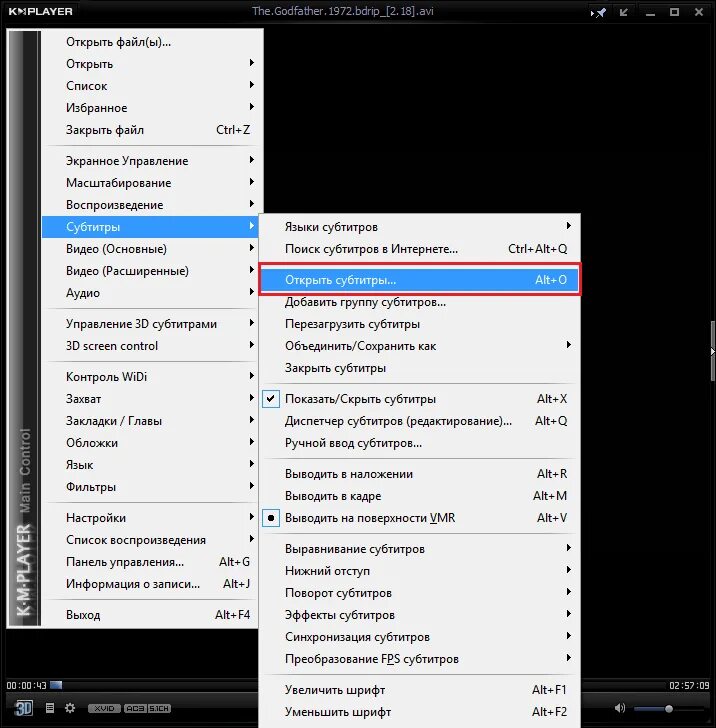The height and width of the screenshot is (728, 716).
Task: Select Выводить в кадре option
Action: [x=419, y=496]
